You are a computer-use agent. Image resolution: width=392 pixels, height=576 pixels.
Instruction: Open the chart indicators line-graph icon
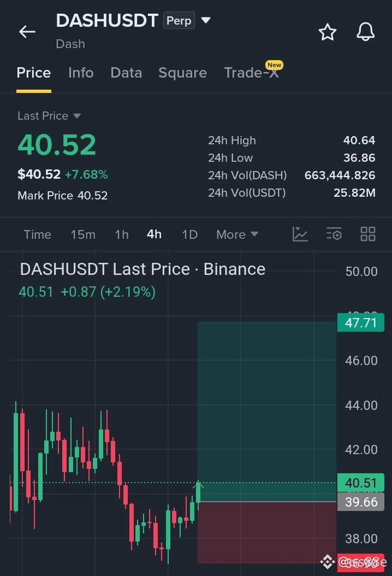click(300, 234)
